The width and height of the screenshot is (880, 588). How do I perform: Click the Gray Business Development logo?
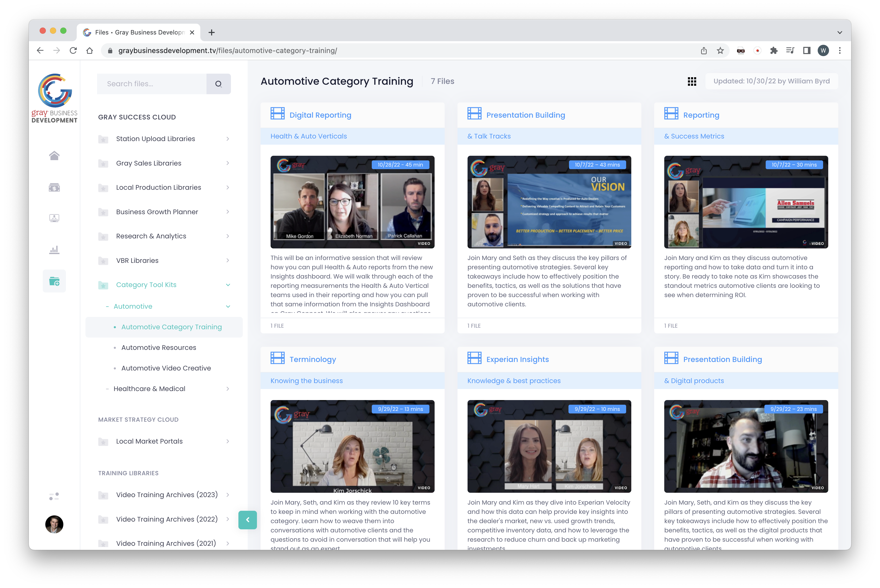click(54, 98)
